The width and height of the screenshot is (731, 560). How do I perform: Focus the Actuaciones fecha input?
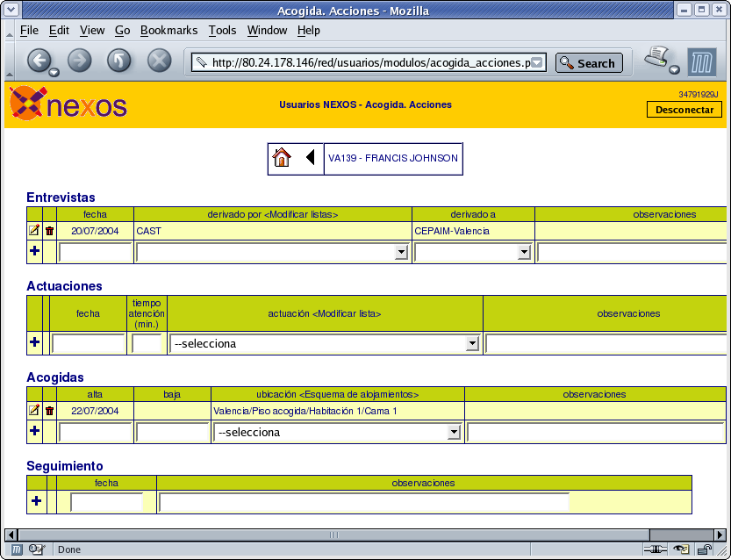click(88, 344)
